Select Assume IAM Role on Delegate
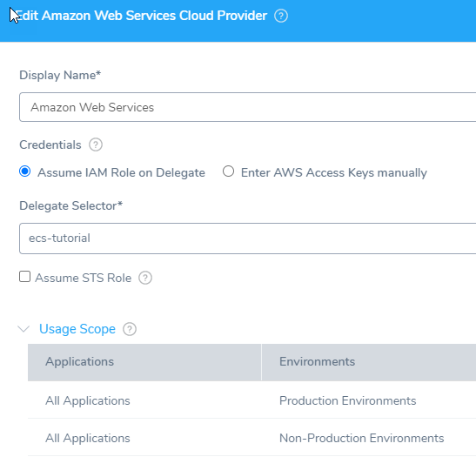Viewport: 476px width, 457px height. (25, 171)
